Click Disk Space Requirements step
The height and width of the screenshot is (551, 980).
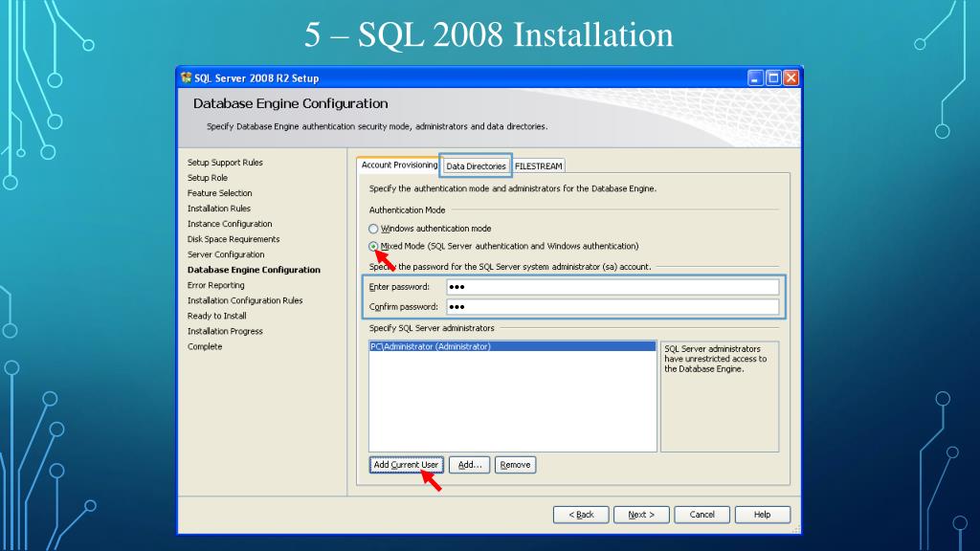(234, 239)
